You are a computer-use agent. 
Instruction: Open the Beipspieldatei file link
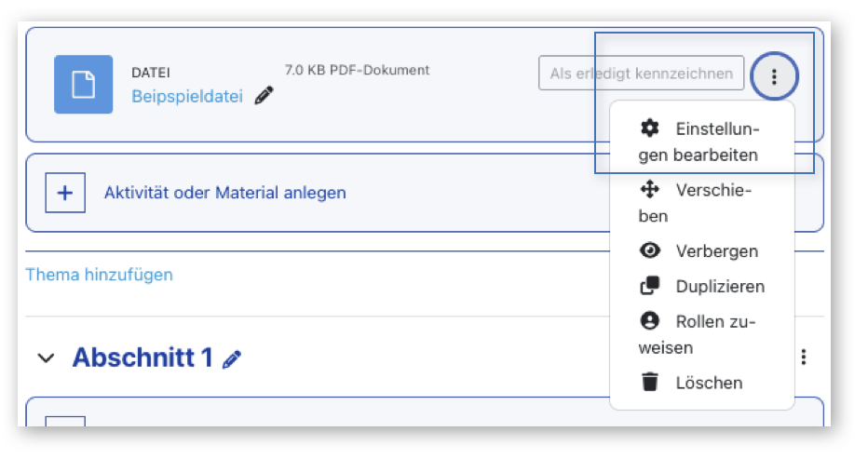186,96
